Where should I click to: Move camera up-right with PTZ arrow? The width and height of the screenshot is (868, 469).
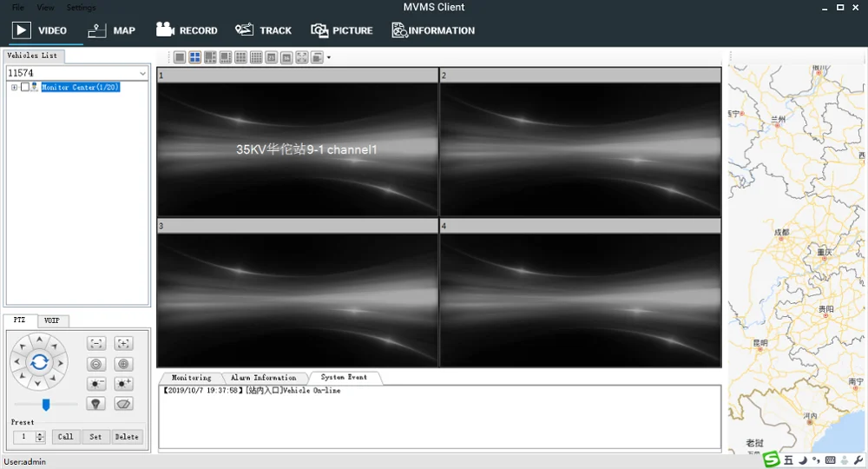pyautogui.click(x=54, y=346)
